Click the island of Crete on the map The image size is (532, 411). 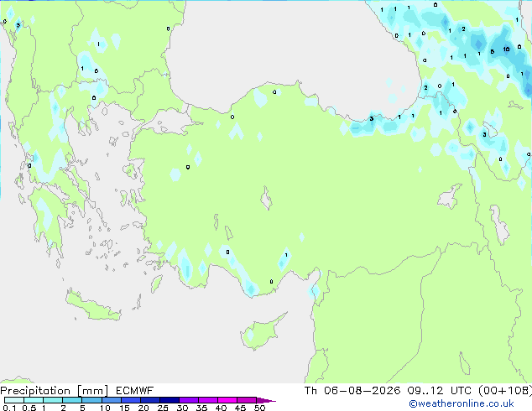(93, 306)
